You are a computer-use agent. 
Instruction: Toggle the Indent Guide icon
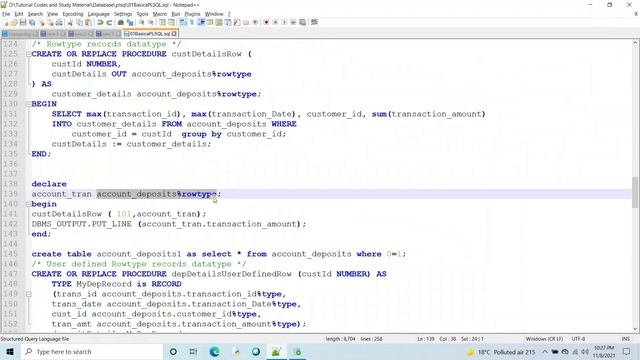201,22
